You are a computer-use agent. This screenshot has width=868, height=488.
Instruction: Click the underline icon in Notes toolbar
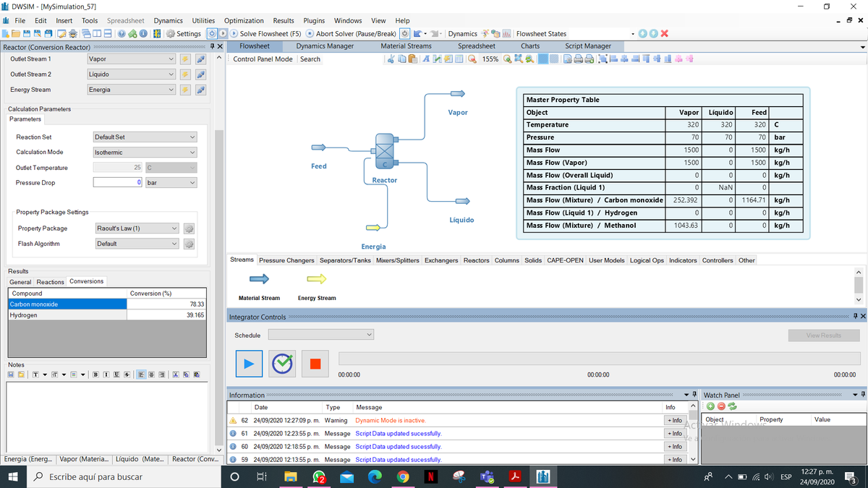(x=116, y=374)
